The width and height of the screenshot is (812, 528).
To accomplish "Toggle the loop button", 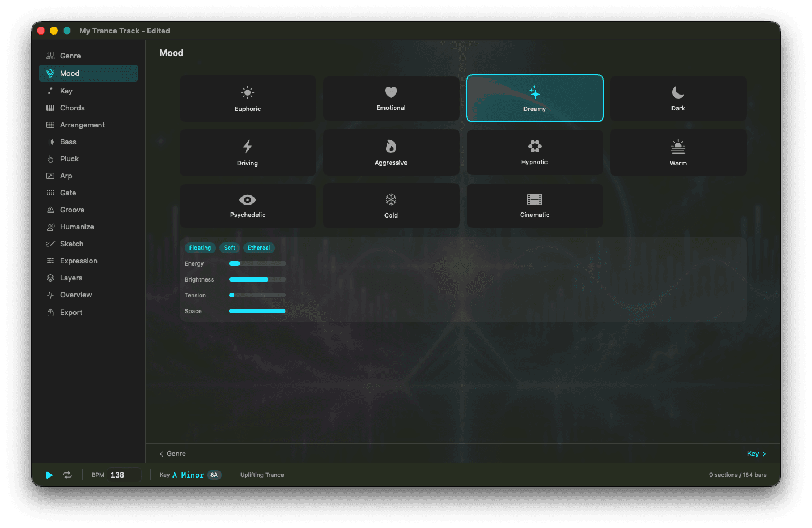I will [x=67, y=475].
